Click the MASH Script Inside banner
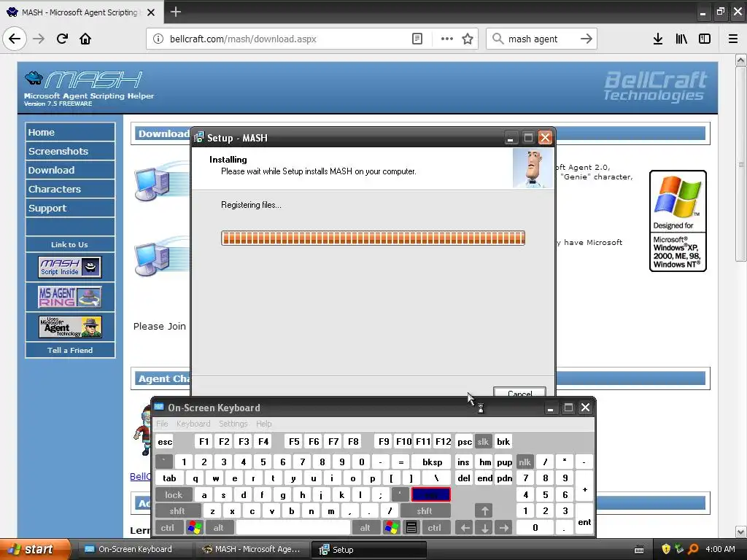 point(69,267)
